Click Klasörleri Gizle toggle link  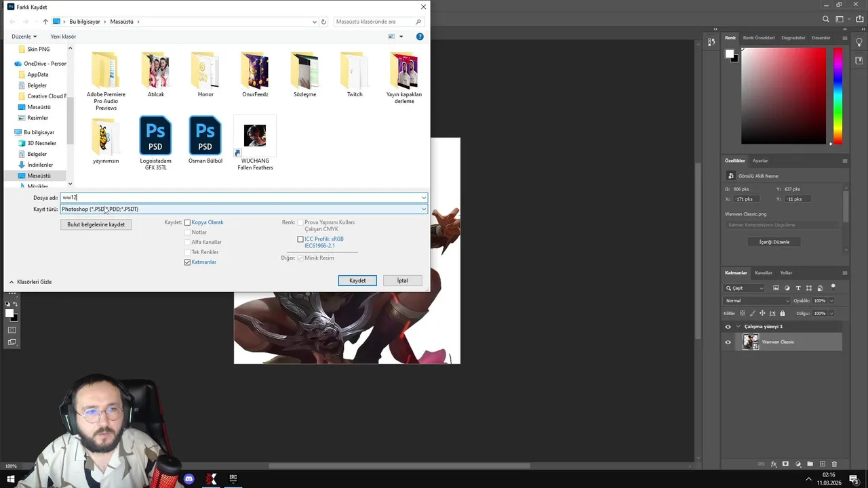(x=30, y=282)
